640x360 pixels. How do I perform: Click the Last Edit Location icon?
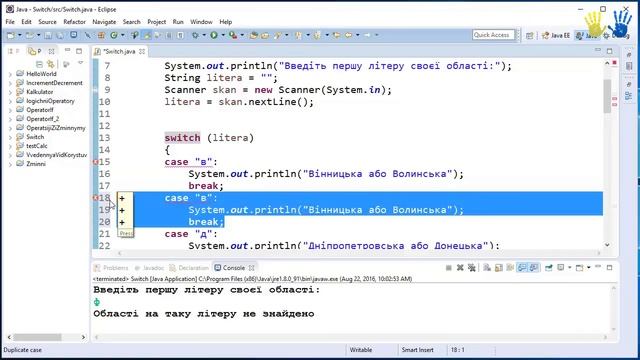tap(336, 36)
